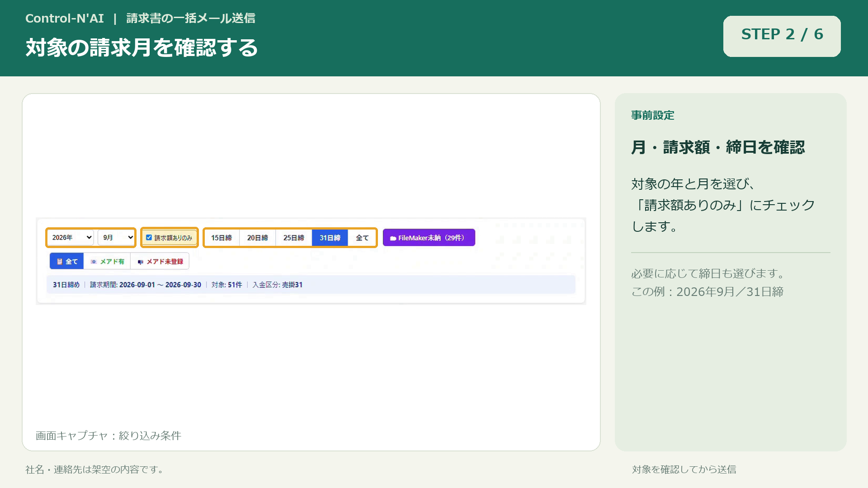Viewport: 868px width, 488px height.
Task: Select the 25日締 filter tab
Action: pyautogui.click(x=294, y=238)
